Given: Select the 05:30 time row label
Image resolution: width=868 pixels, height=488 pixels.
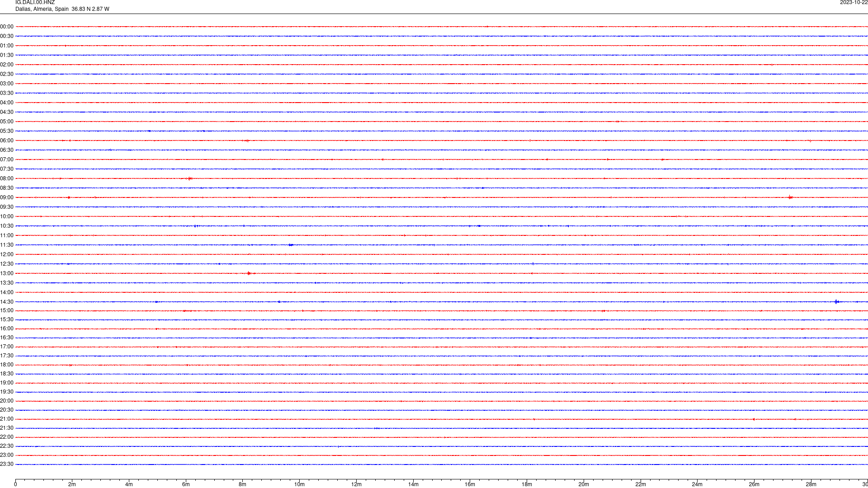Looking at the screenshot, I should point(7,131).
